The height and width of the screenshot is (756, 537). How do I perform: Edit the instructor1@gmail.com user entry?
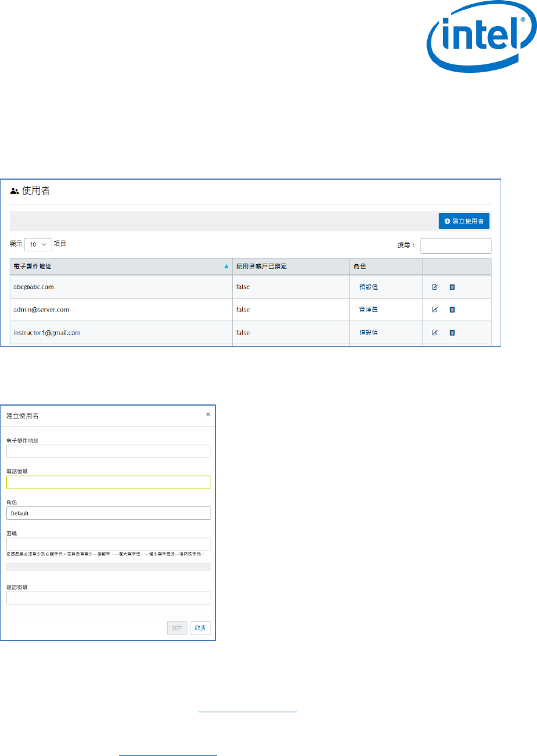click(x=434, y=333)
